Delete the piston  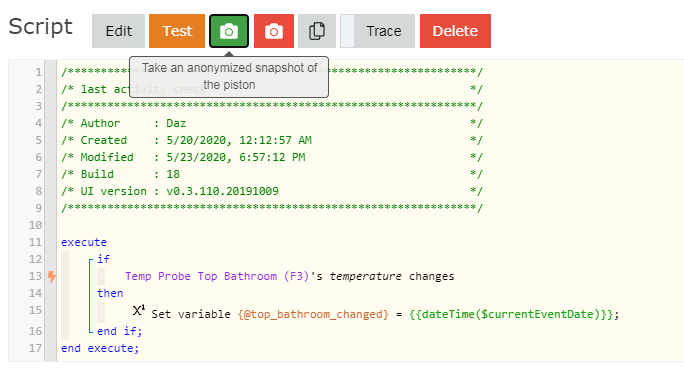click(455, 31)
